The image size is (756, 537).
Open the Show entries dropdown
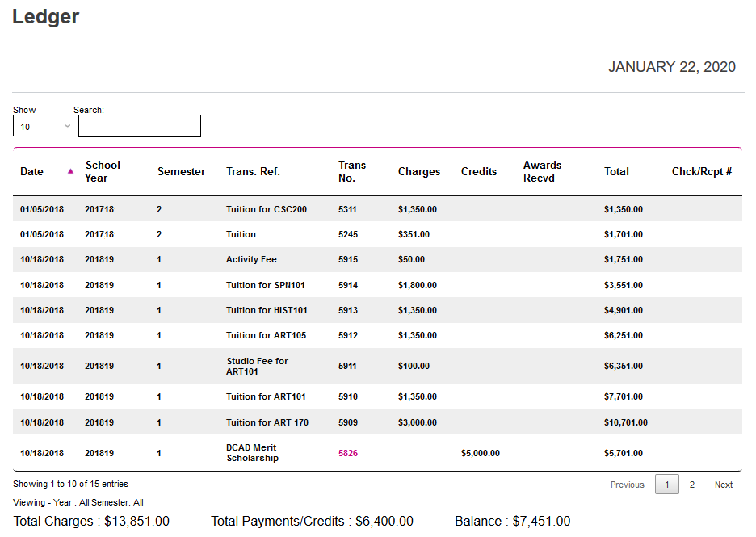coord(43,127)
